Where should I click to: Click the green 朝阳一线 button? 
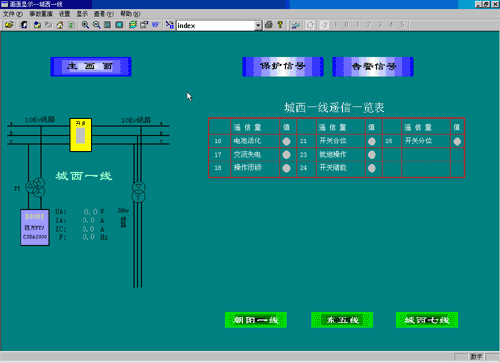pyautogui.click(x=256, y=320)
